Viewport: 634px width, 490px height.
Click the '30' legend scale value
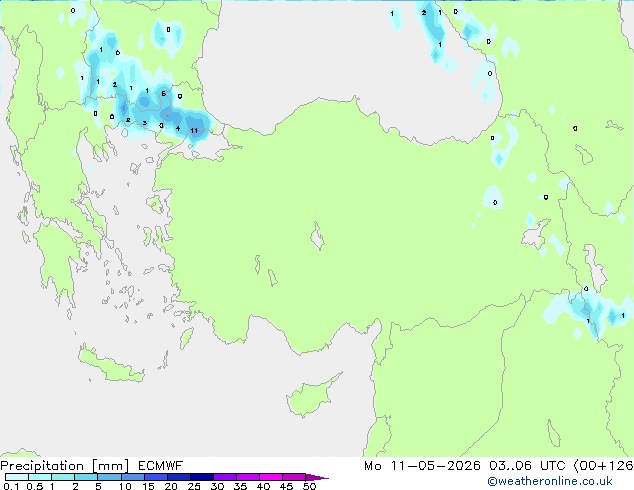217,486
